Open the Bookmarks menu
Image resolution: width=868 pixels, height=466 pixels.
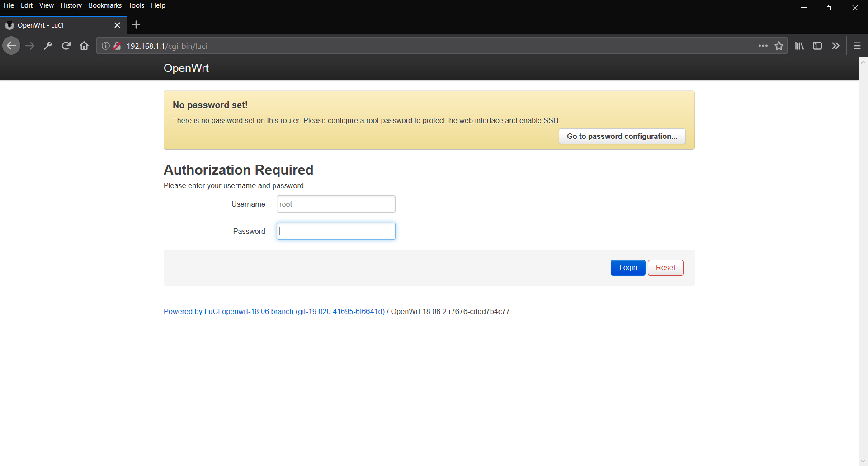tap(105, 5)
